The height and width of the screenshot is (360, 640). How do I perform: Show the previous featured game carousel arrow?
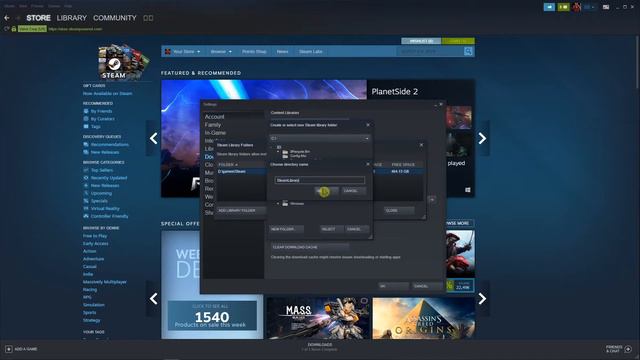coord(153,138)
